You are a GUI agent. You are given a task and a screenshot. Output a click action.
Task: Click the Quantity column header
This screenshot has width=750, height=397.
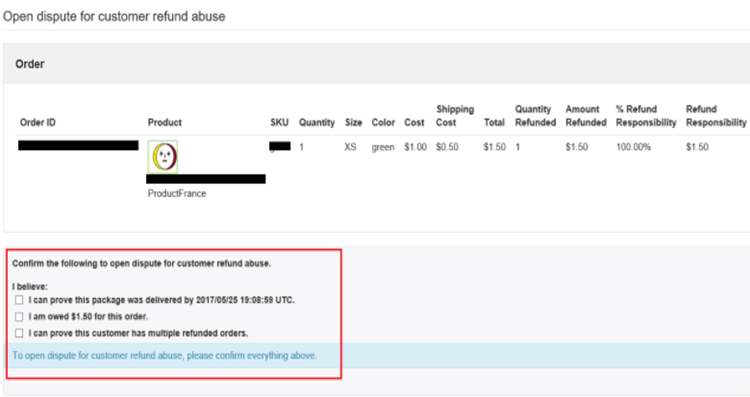317,122
